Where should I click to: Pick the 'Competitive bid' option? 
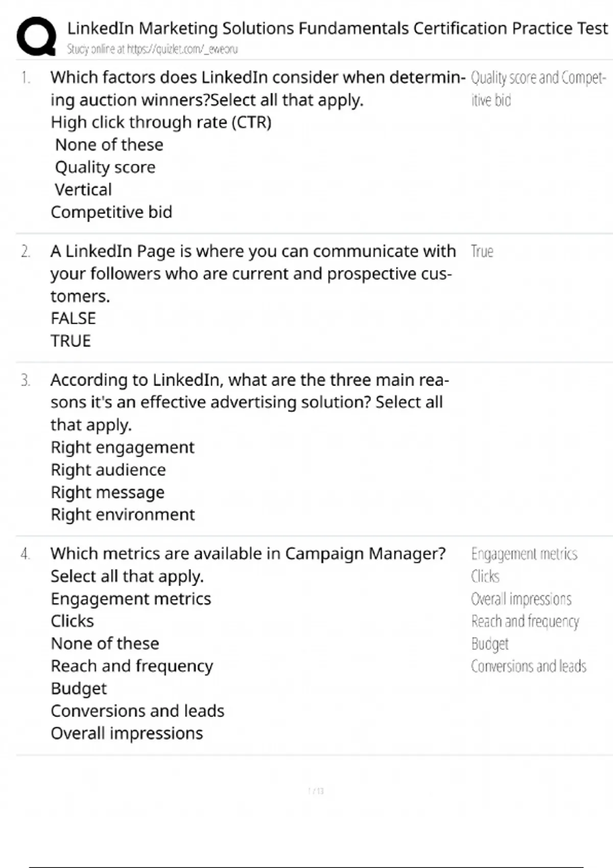coord(111,212)
